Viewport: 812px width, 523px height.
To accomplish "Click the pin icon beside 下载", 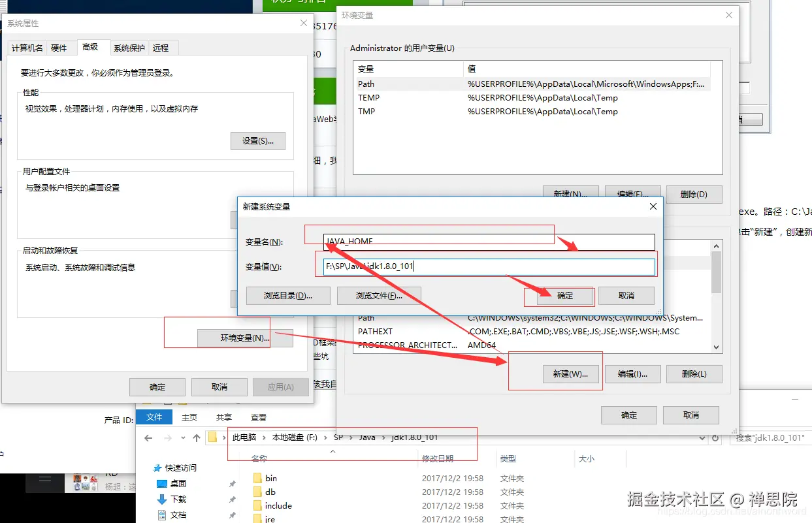I will [232, 499].
